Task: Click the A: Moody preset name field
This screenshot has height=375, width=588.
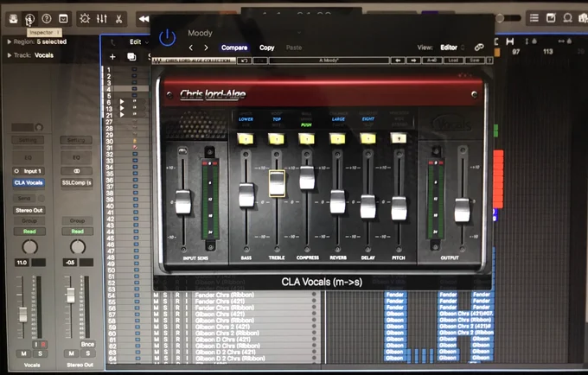Action: [329, 60]
